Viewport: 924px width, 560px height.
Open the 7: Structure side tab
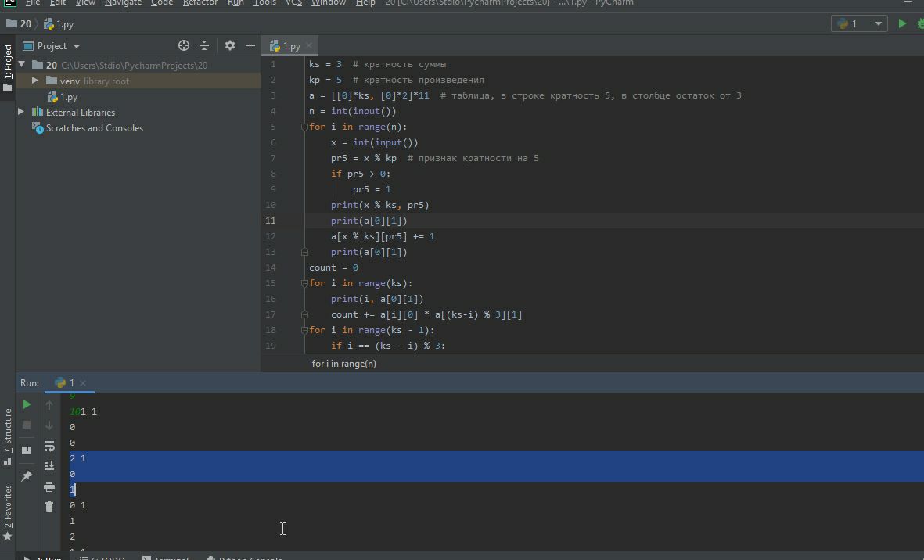tap(8, 436)
